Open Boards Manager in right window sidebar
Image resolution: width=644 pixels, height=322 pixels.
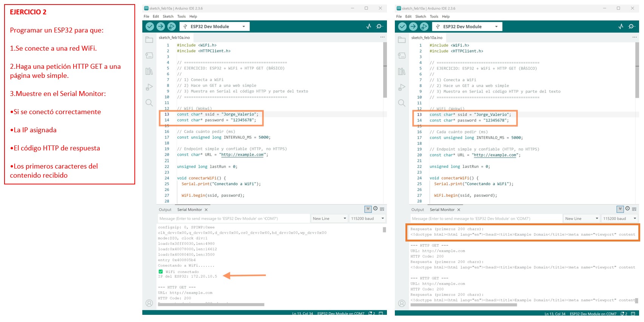[x=402, y=56]
